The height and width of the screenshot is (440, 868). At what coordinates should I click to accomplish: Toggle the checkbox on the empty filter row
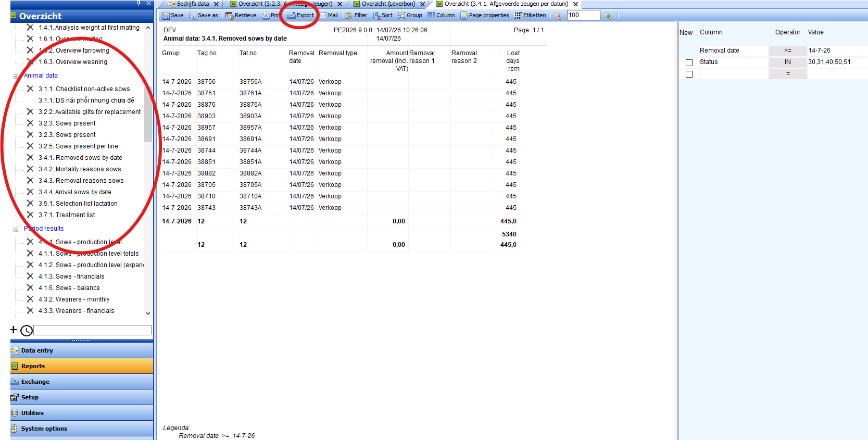(x=689, y=74)
